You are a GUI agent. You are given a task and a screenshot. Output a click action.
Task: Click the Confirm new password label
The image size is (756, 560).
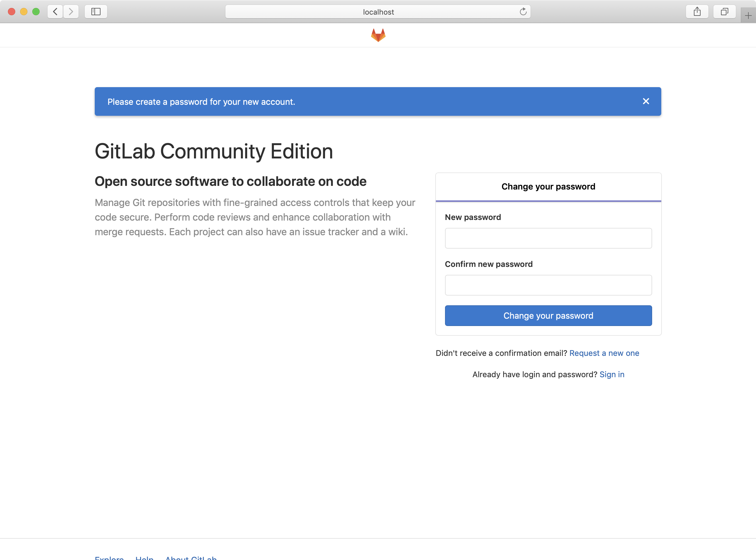point(489,264)
